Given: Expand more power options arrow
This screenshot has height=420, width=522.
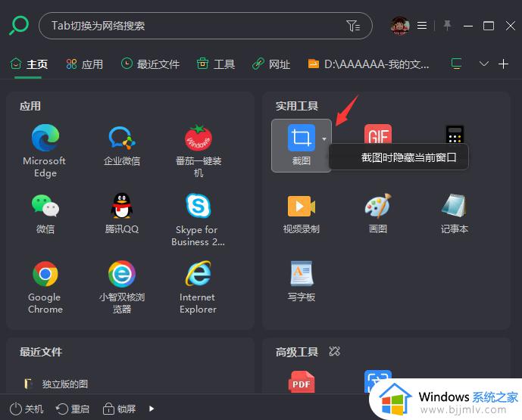Looking at the screenshot, I should click(152, 409).
